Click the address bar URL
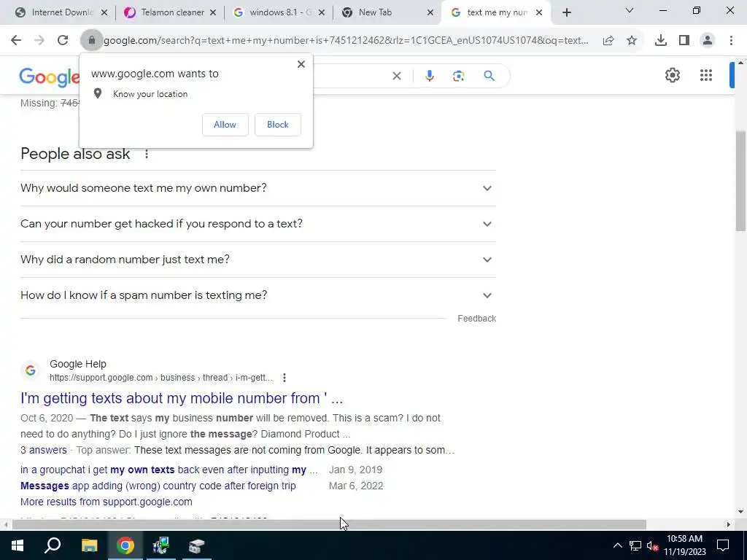 [346, 41]
